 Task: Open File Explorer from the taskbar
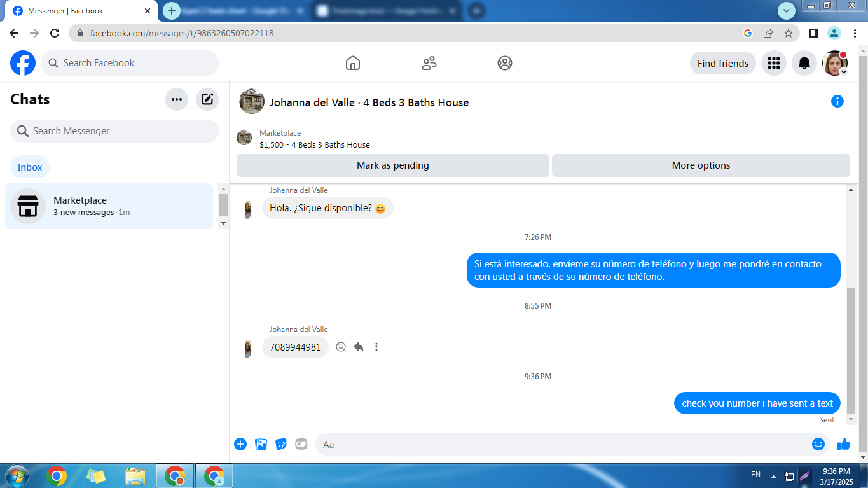pyautogui.click(x=135, y=476)
